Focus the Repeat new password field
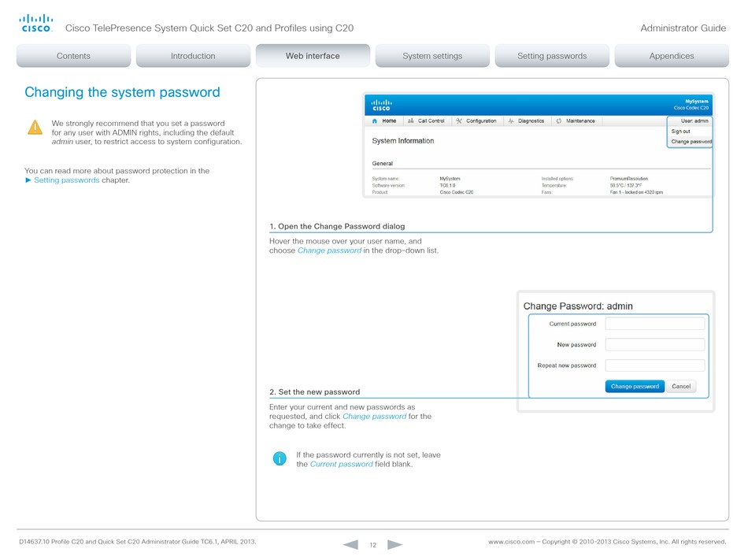The width and height of the screenshot is (748, 560). pyautogui.click(x=655, y=365)
